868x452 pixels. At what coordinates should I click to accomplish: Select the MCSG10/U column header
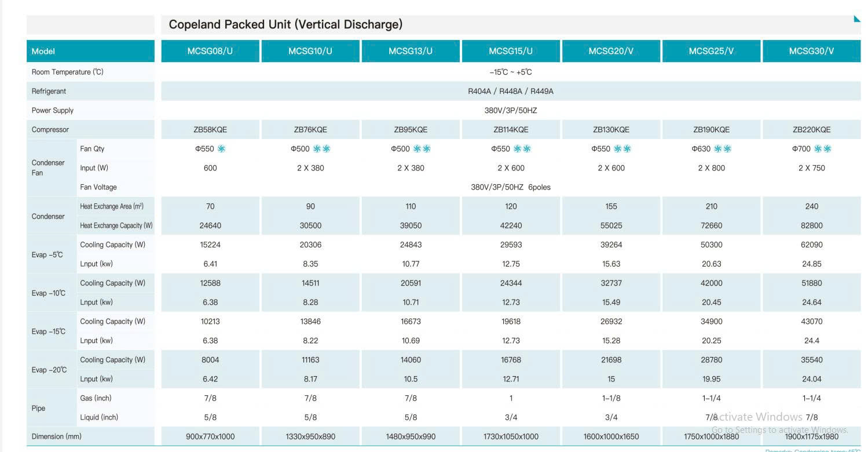(310, 51)
